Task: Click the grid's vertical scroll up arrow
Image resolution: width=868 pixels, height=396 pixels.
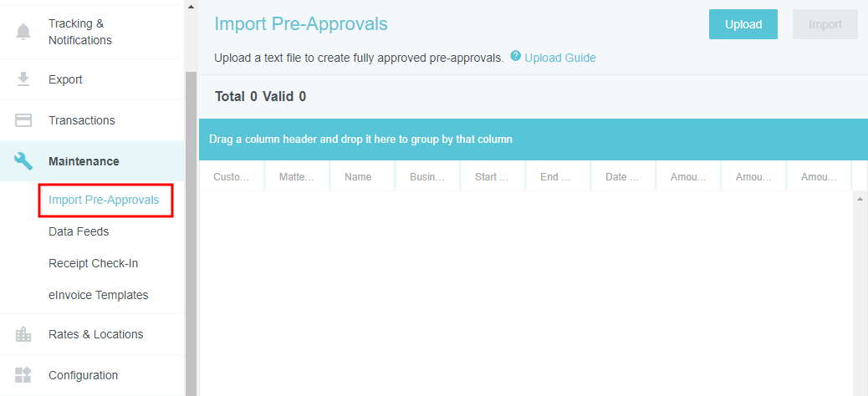Action: point(860,200)
